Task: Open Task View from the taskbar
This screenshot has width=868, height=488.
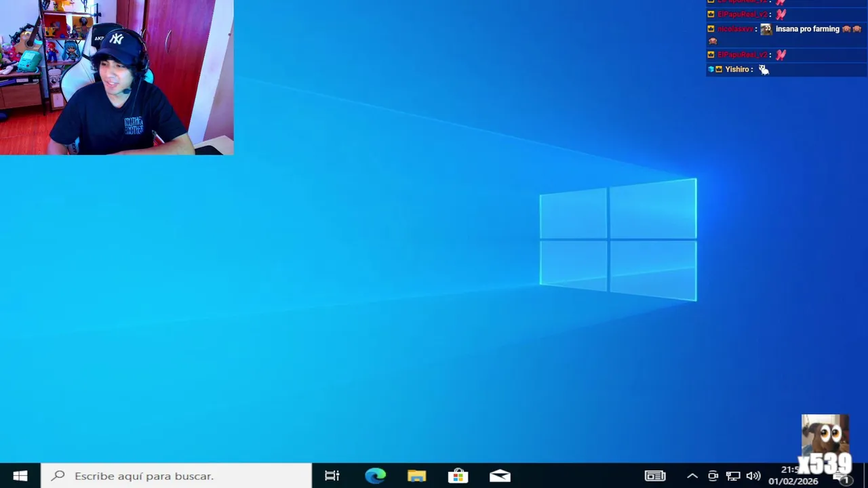Action: click(x=332, y=476)
